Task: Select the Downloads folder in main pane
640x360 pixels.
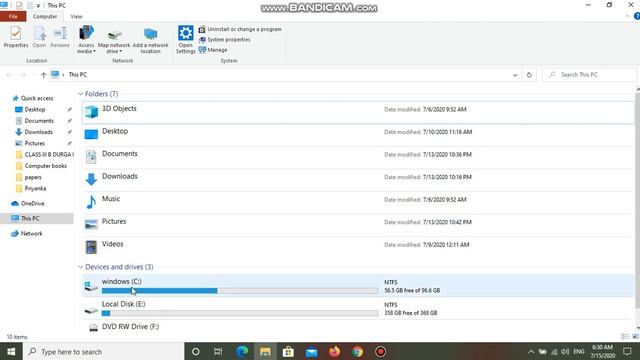Action: click(x=358, y=180)
